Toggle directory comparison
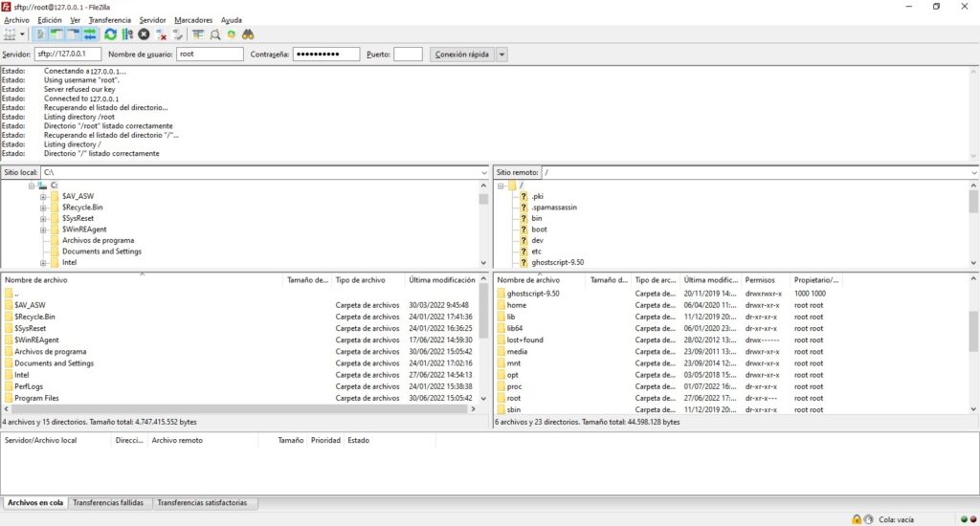The width and height of the screenshot is (980, 526). point(215,34)
